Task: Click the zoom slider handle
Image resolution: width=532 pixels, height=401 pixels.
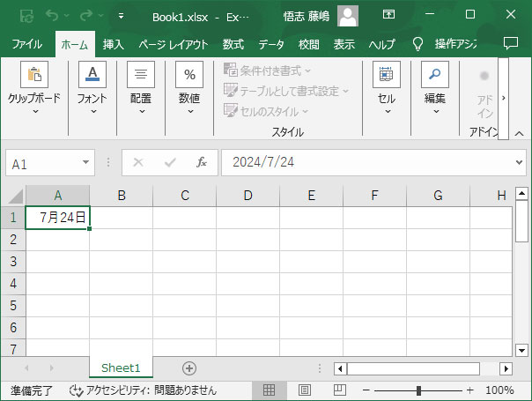Action: click(418, 390)
